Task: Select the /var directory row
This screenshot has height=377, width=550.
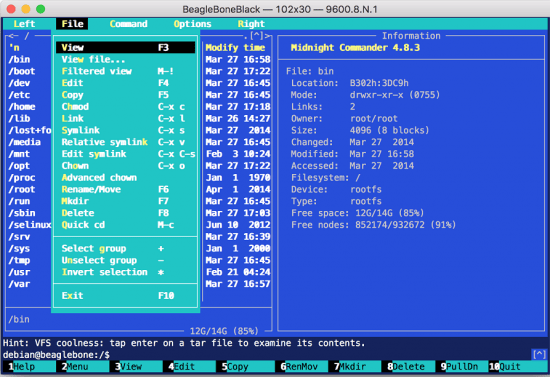Action: coord(19,284)
